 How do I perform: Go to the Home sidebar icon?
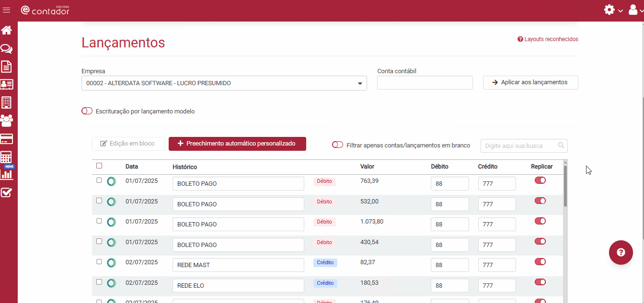pyautogui.click(x=6, y=30)
